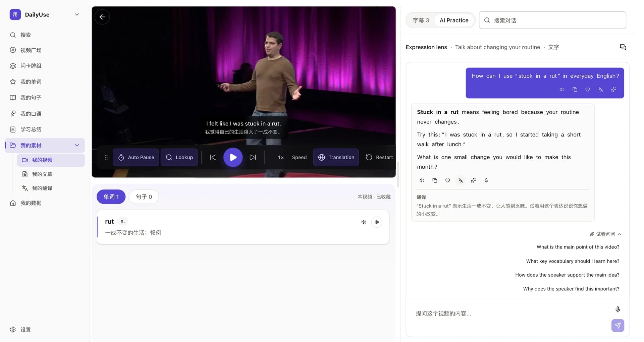644x342 pixels.
Task: Play the video
Action: tap(233, 157)
